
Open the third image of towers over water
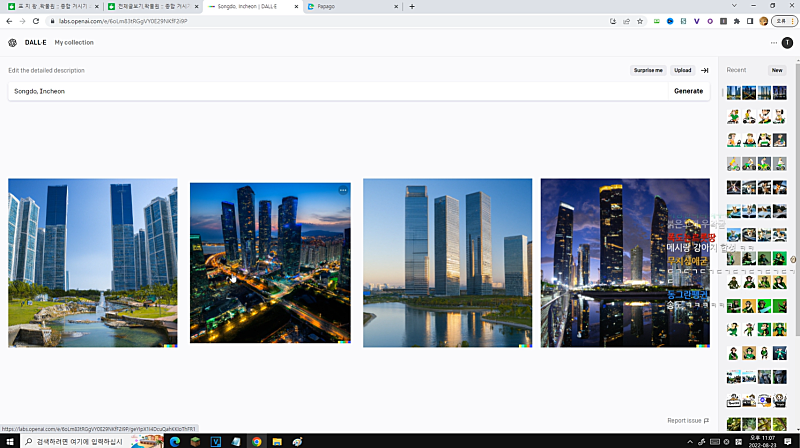(447, 263)
